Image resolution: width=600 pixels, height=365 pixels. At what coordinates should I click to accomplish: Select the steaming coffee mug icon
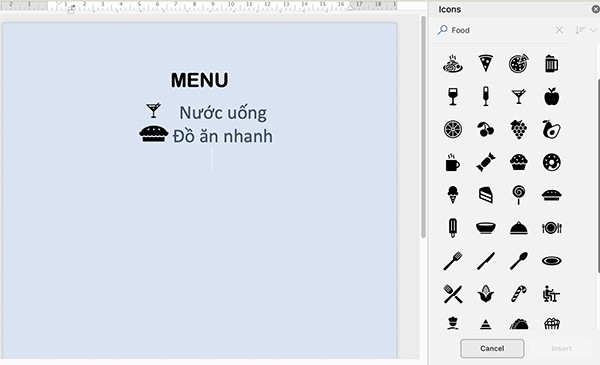453,162
